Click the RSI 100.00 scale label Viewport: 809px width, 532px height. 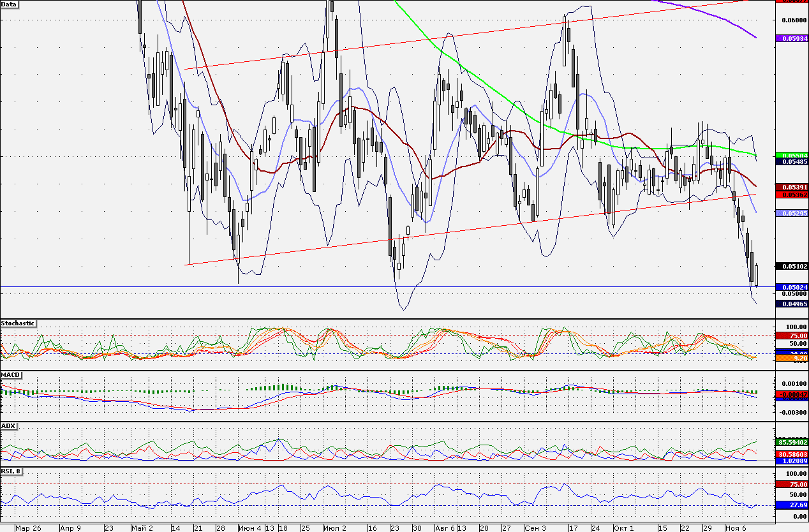[796, 474]
